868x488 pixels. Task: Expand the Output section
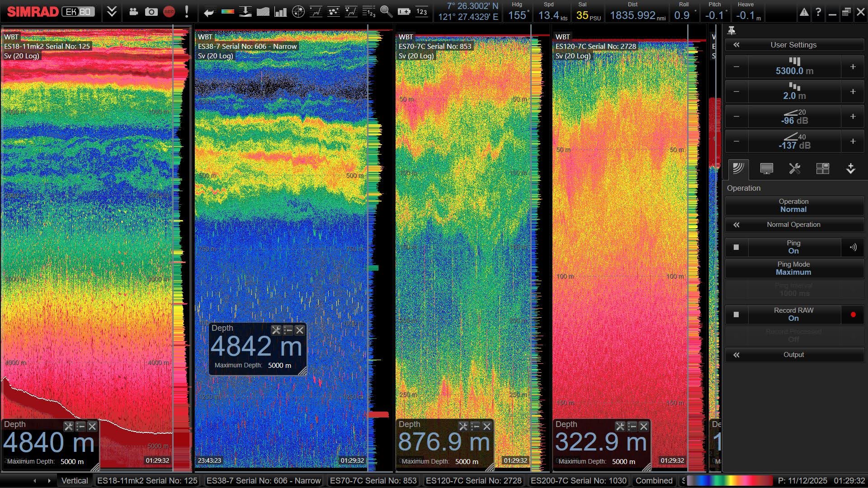(794, 355)
